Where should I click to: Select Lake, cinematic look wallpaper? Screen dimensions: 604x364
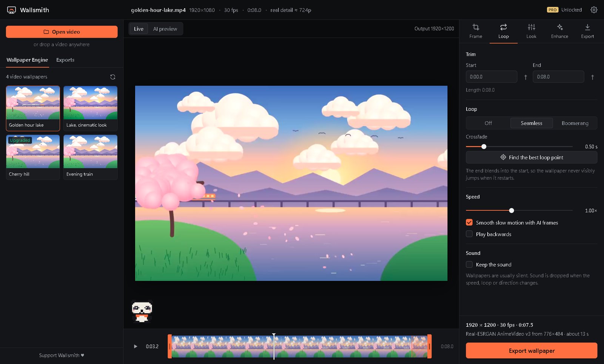click(x=90, y=108)
